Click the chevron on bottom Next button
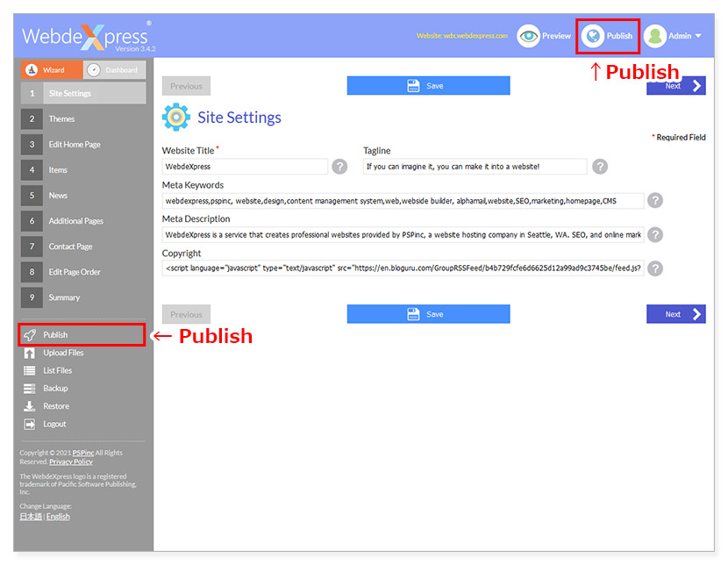The image size is (728, 565). tap(696, 314)
